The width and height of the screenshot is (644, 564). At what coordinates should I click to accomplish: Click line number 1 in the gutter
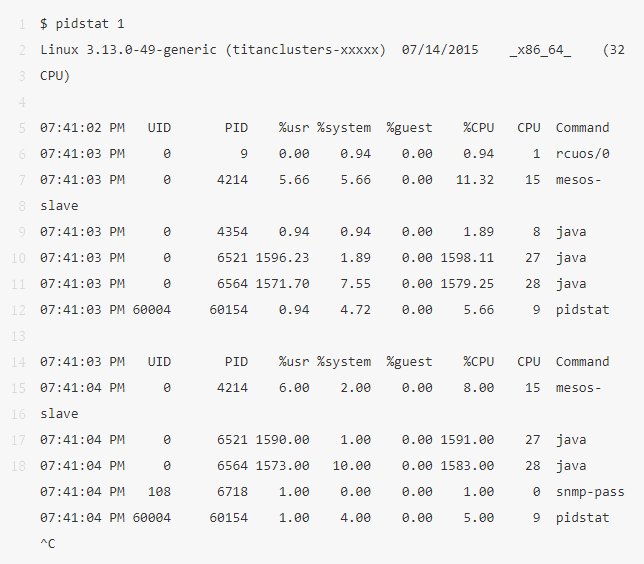[20, 23]
